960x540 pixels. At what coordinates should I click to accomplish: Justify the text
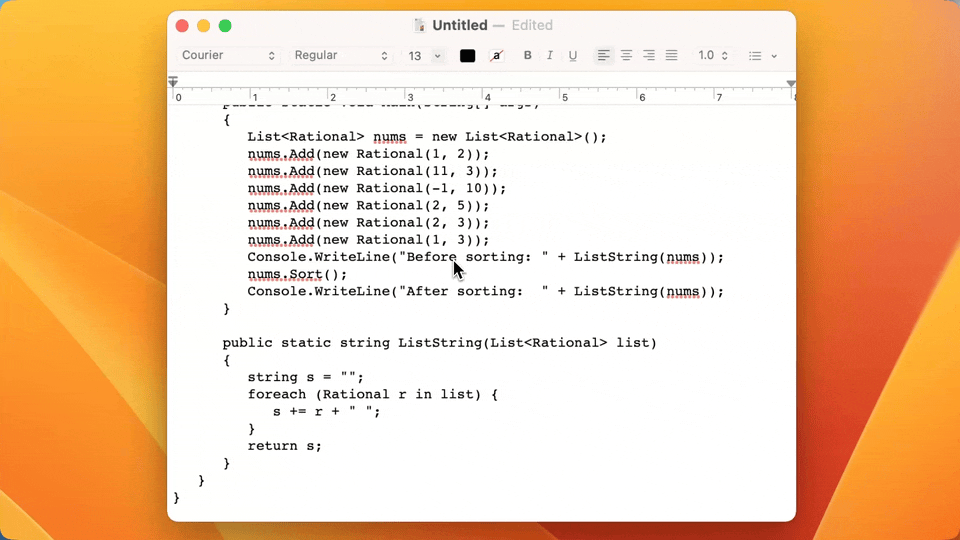(672, 56)
